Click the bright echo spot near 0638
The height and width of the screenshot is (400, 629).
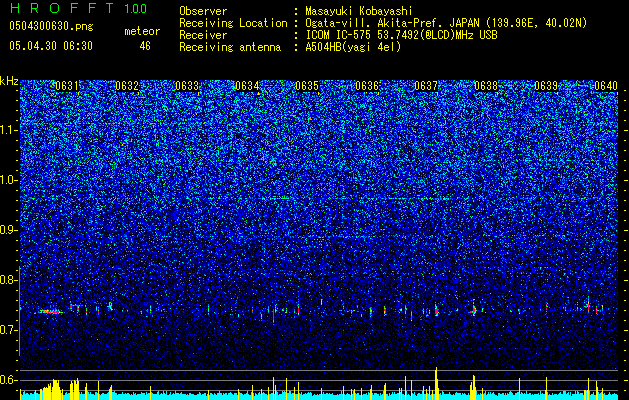[x=473, y=310]
